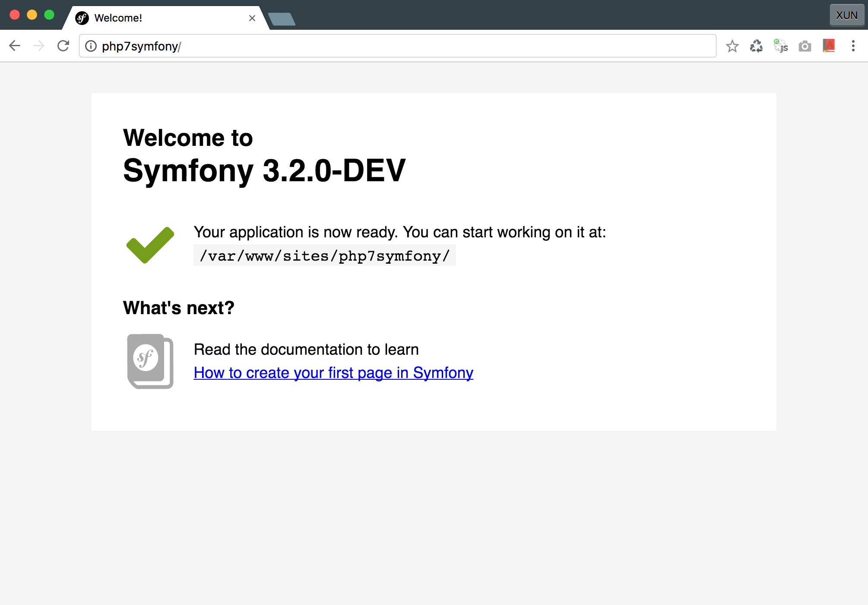Open Chrome's three-dot menu

853,46
